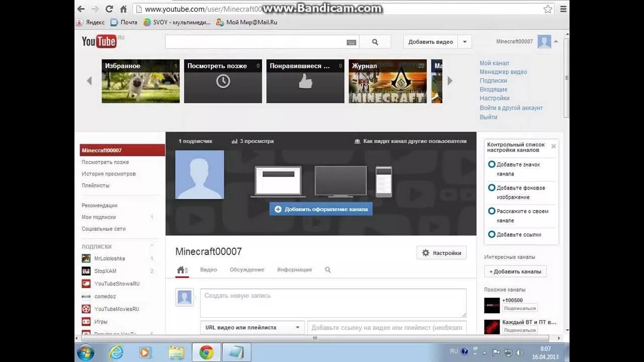The image size is (644, 362).
Task: Open the on-screen keyboard icon in search box
Action: coord(351,42)
